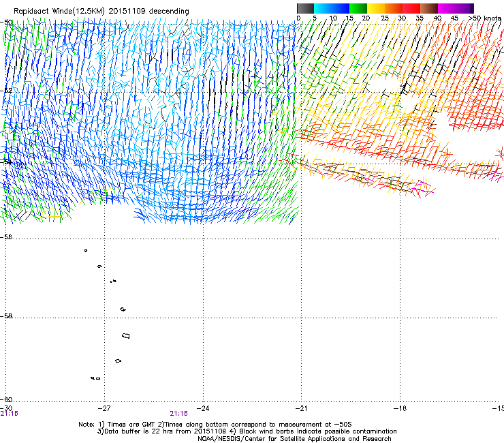Viewport: 504px width, 443px height.
Task: Click the magenta 40-45 knots legend color
Action: [447, 8]
